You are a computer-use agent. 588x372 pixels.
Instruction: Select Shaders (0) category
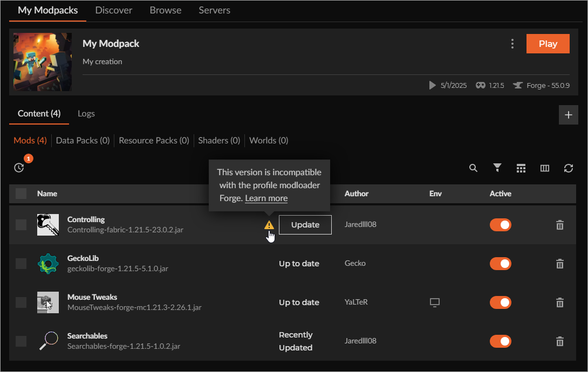[x=219, y=141]
